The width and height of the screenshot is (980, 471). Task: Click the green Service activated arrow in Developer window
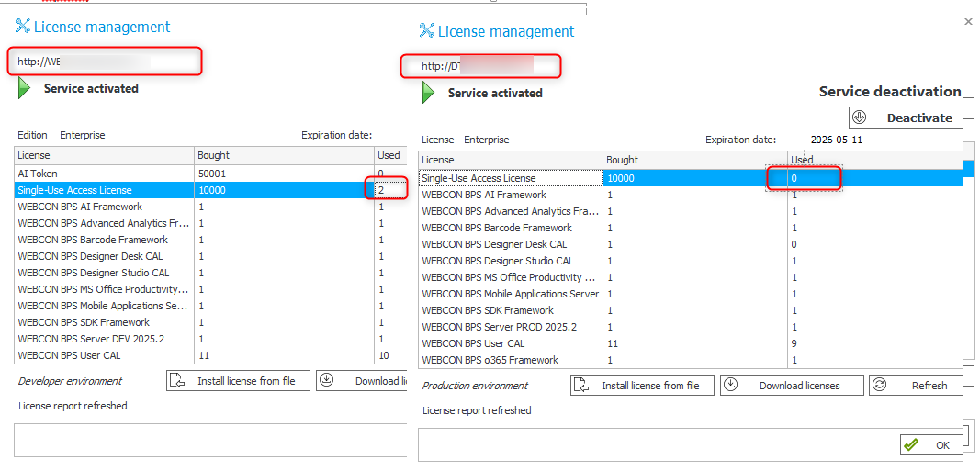pos(24,88)
